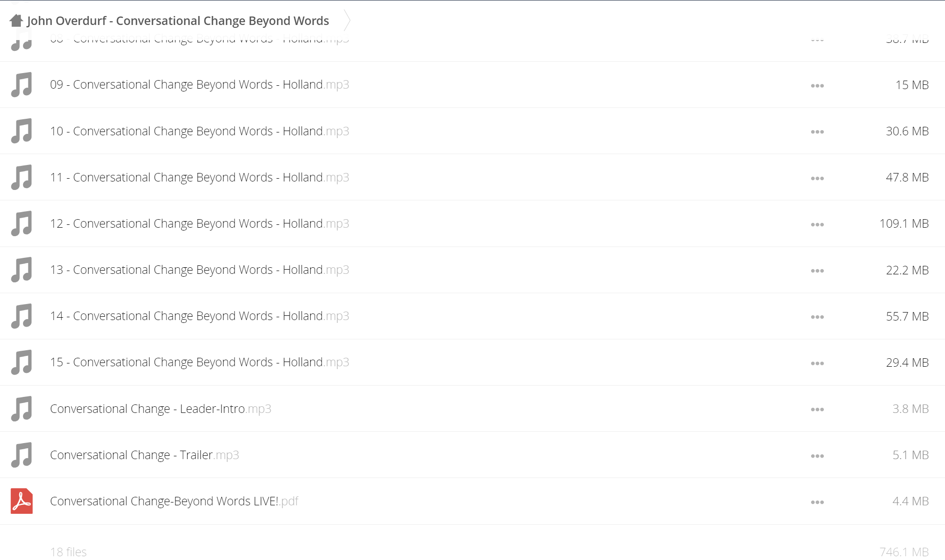
Task: Open file 09 - Conversational Change Beyond Words
Action: (x=199, y=84)
